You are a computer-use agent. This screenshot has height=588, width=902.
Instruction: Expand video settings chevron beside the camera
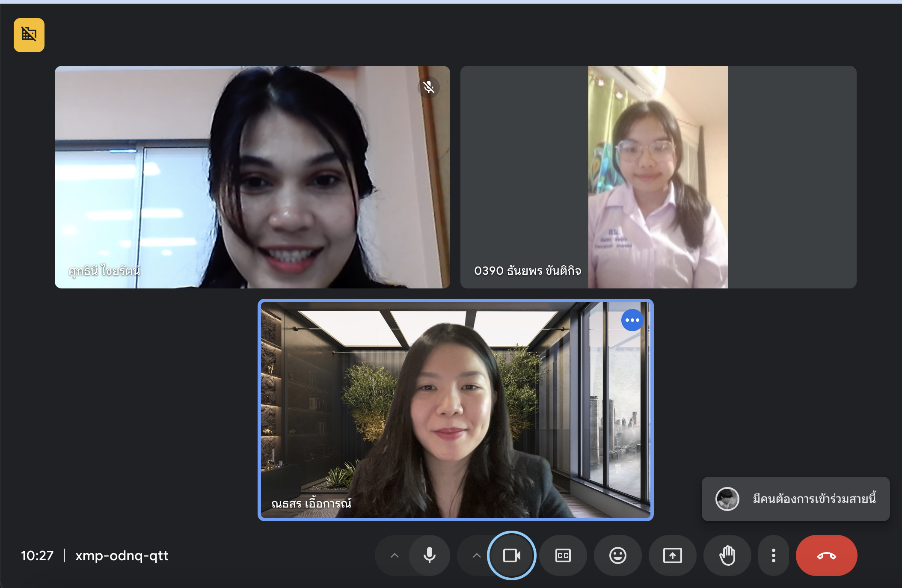tap(477, 555)
